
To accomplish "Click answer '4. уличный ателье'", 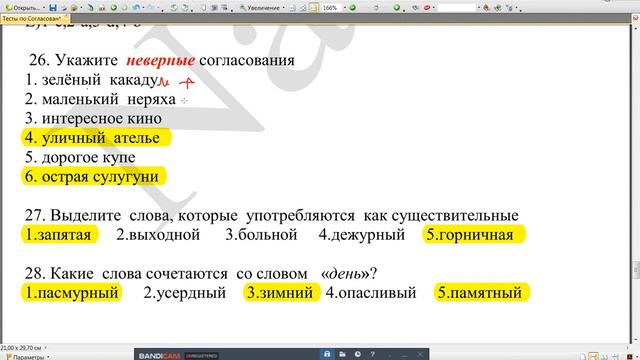I will coord(96,138).
